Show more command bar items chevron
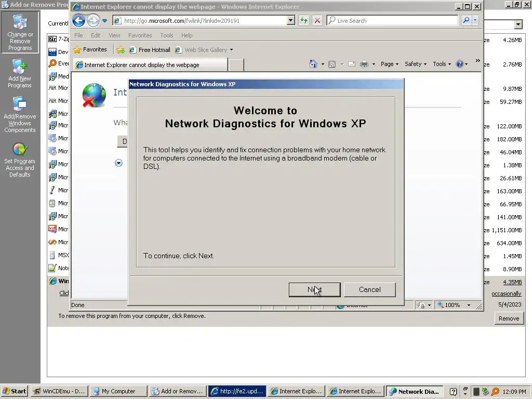 pos(478,61)
